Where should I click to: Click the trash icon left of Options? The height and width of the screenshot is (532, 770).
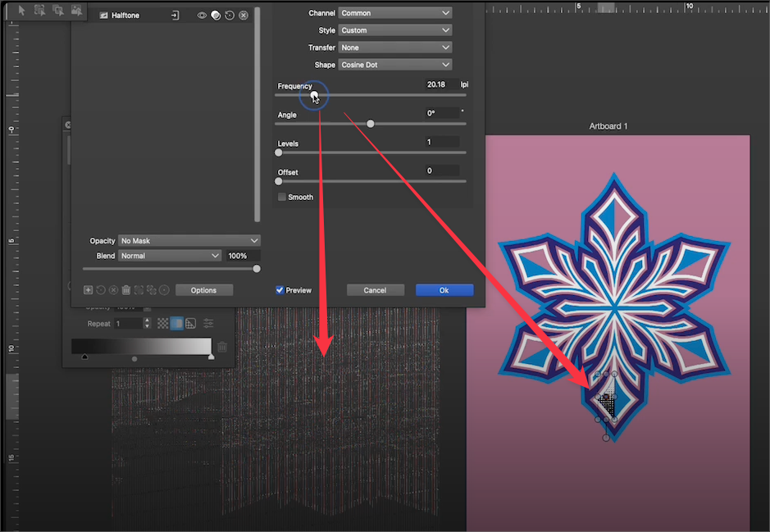[126, 290]
